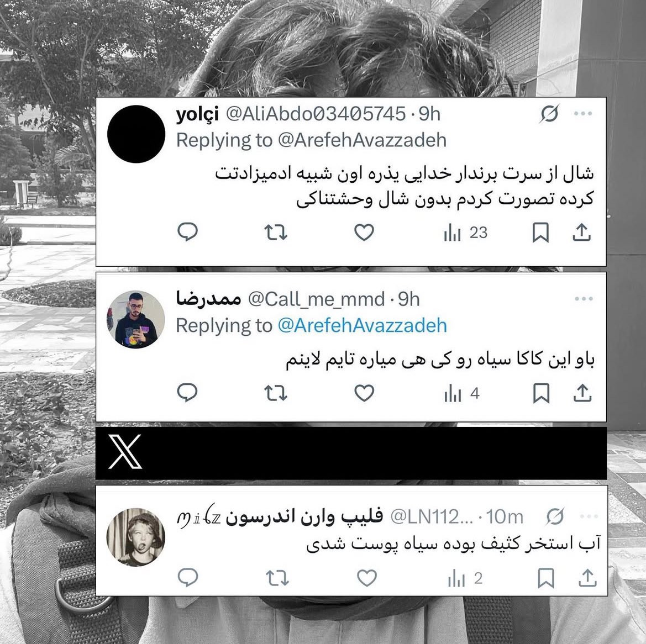The image size is (646, 644).
Task: Open three-dot menu on @Call_me_mmd tweet
Action: coord(584,299)
